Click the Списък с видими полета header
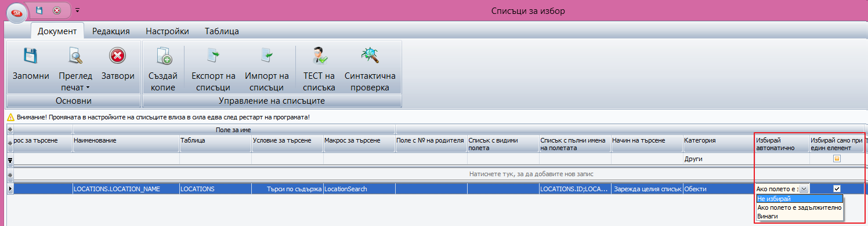The image size is (868, 226). click(503, 144)
